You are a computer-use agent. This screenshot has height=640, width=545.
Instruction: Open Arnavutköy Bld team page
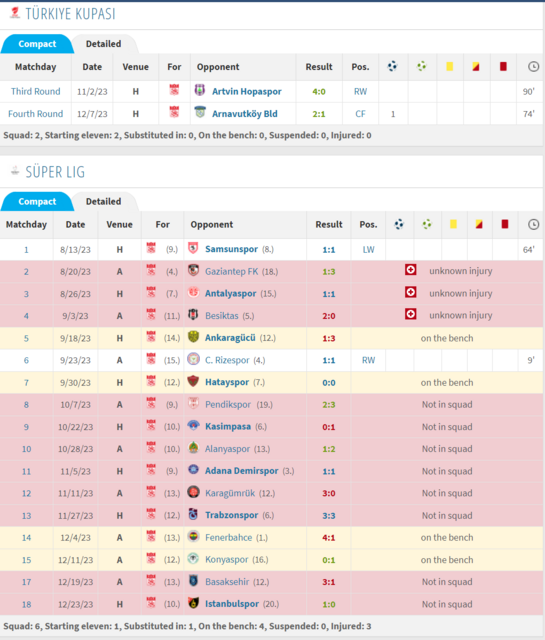(x=245, y=113)
